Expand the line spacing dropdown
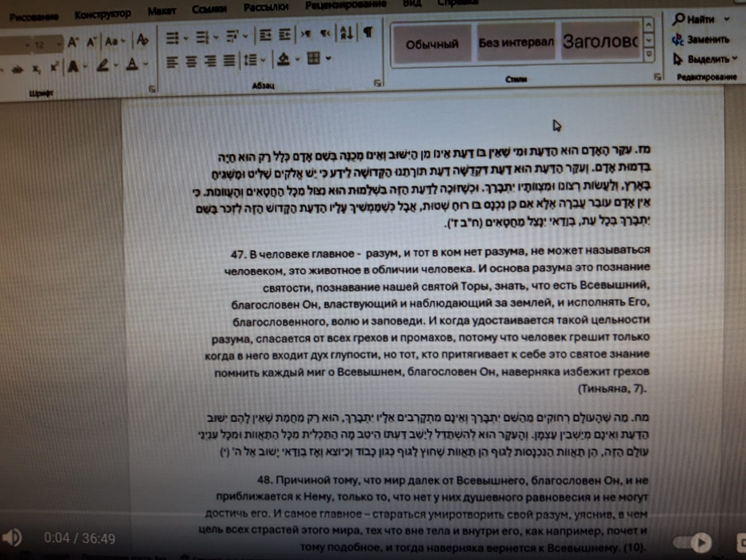The image size is (746, 560). click(x=263, y=60)
